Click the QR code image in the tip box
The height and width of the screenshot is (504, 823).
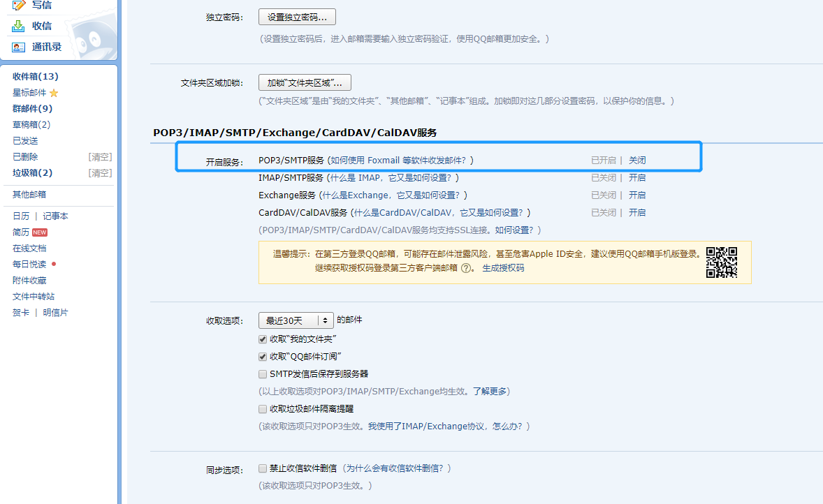(x=721, y=262)
